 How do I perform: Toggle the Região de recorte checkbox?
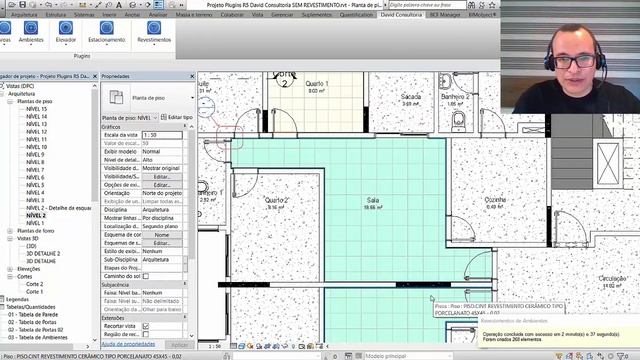(x=146, y=334)
